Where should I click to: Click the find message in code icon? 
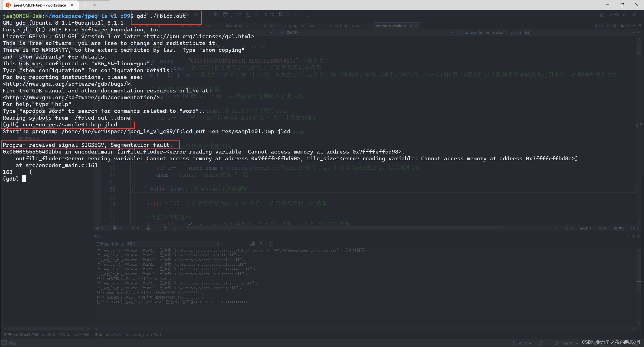pyautogui.click(x=227, y=244)
